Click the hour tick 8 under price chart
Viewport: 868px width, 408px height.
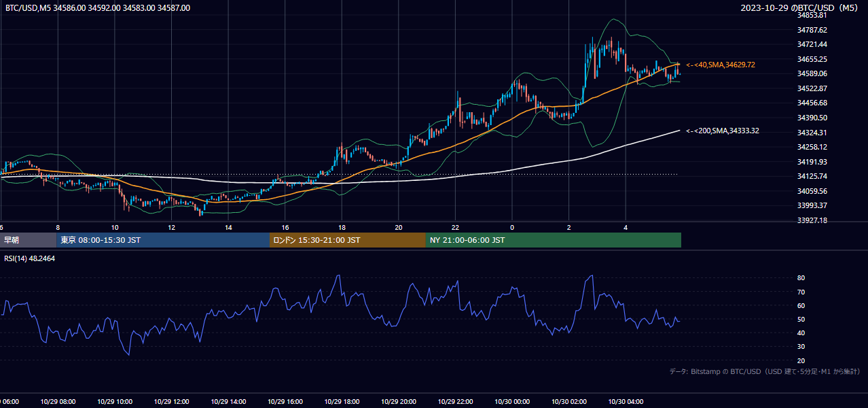coord(58,227)
